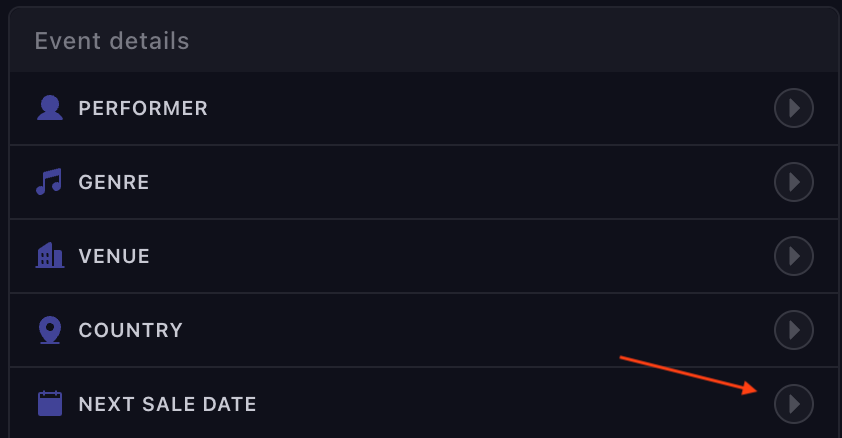The height and width of the screenshot is (438, 842).
Task: Expand the Country section arrow
Action: pos(794,330)
